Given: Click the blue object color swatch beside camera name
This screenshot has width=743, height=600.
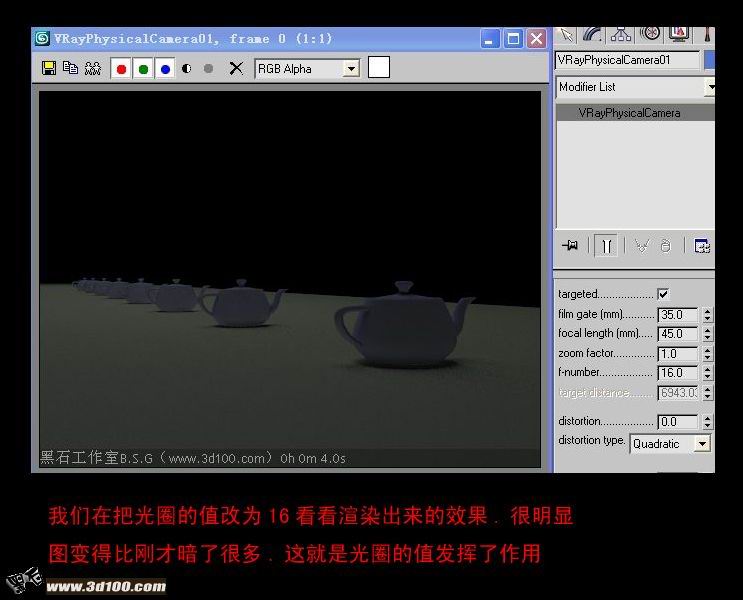Looking at the screenshot, I should point(709,60).
